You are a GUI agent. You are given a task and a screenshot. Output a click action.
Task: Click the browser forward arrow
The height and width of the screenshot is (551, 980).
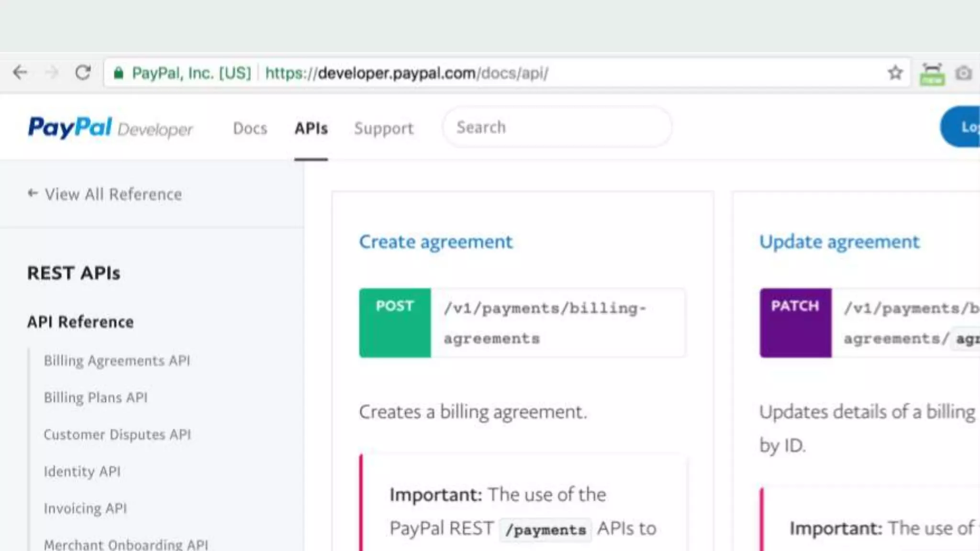(52, 73)
